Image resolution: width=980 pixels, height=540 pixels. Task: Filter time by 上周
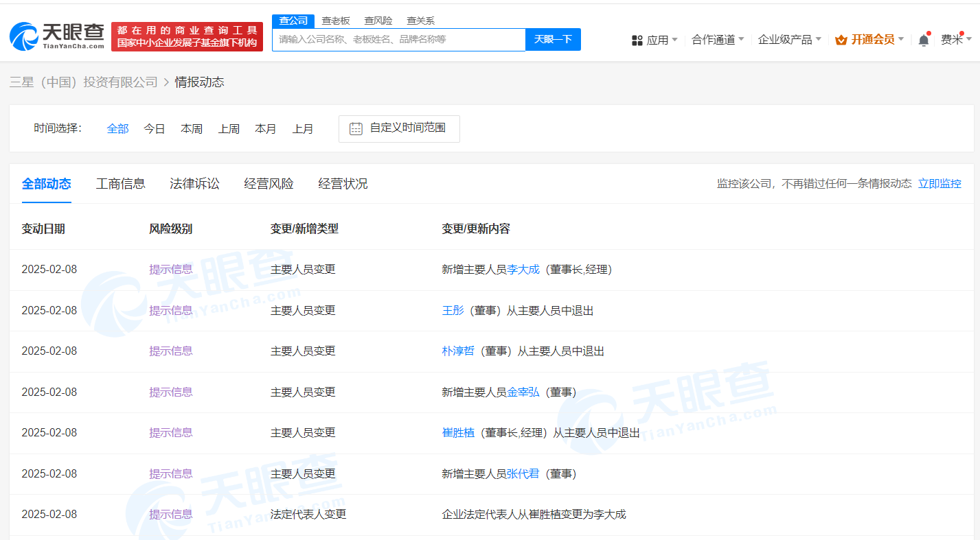[x=229, y=128]
